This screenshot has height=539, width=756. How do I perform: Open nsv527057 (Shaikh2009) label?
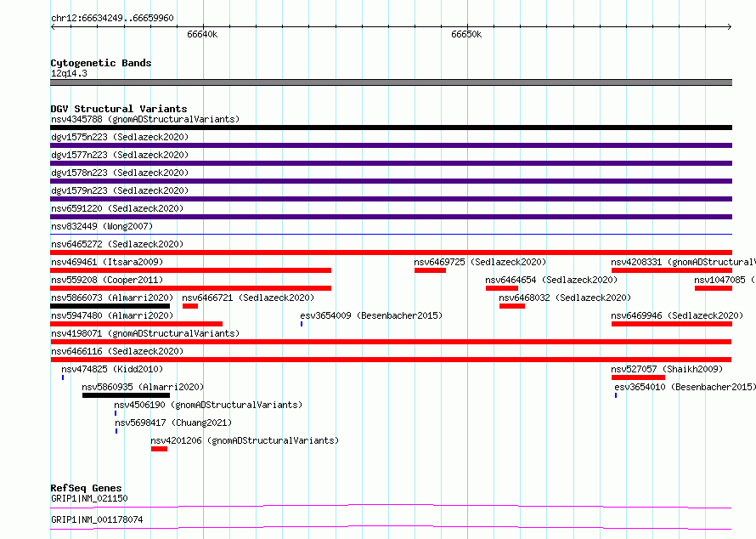pos(667,369)
